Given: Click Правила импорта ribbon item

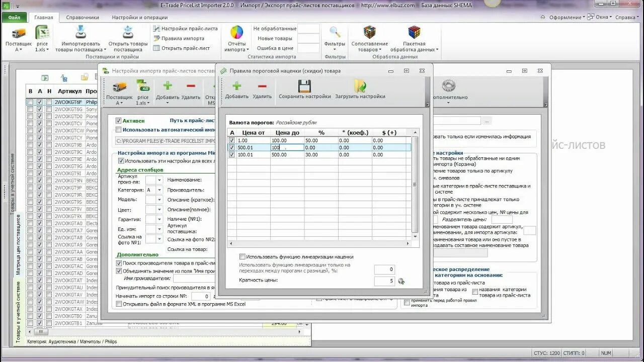Looking at the screenshot, I should 179,38.
